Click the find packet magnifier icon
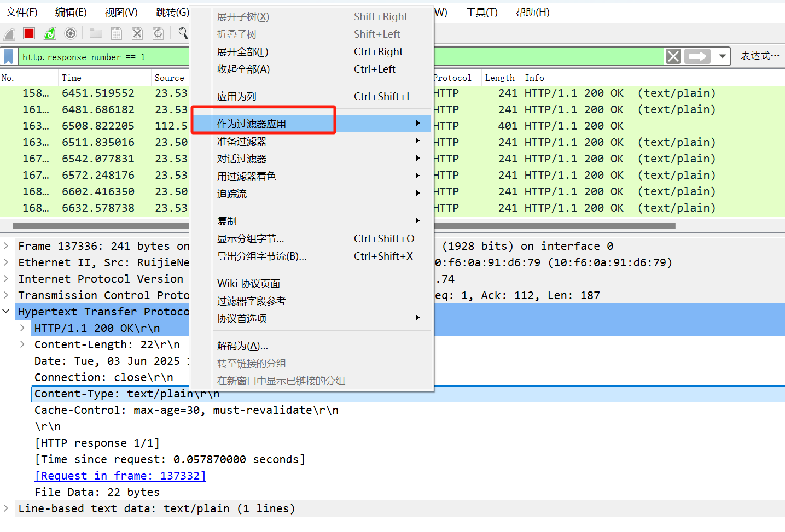This screenshot has width=785, height=532. coord(183,34)
